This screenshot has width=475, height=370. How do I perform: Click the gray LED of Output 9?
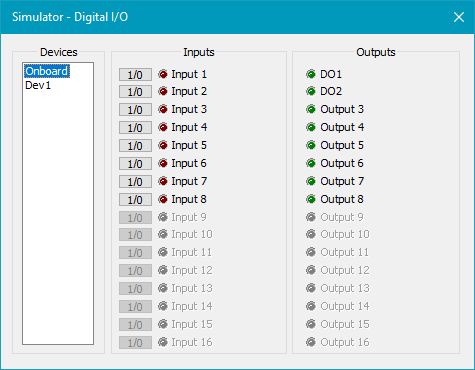[311, 217]
